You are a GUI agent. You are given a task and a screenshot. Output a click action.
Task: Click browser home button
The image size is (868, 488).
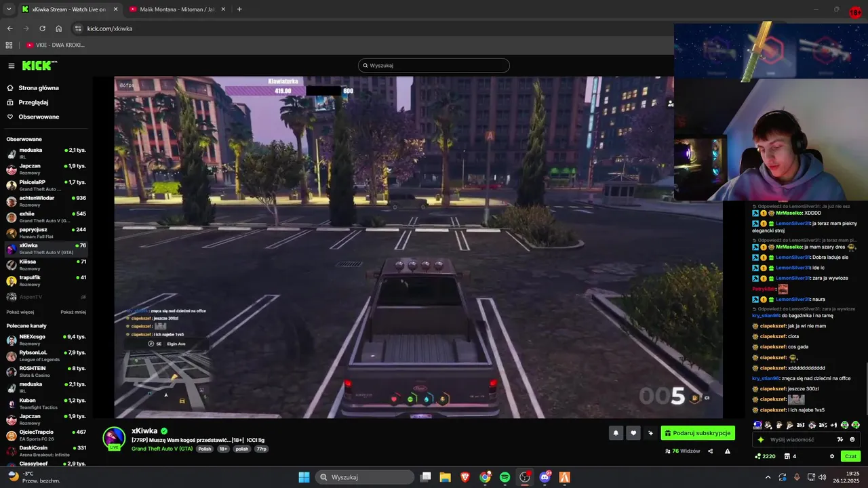coord(59,28)
